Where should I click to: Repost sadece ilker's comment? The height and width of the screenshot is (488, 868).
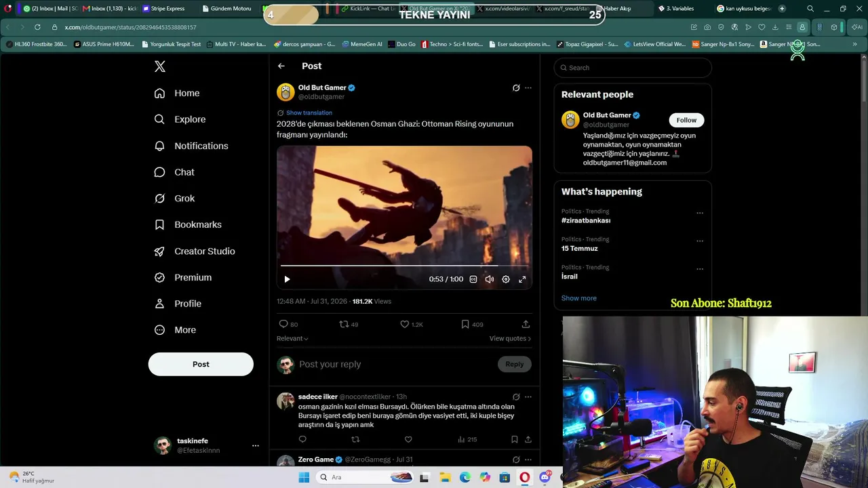[355, 439]
